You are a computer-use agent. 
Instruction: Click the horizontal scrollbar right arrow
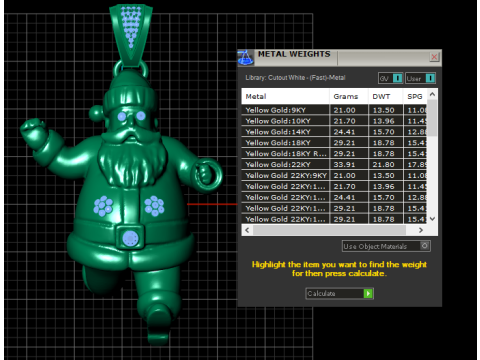(421, 230)
